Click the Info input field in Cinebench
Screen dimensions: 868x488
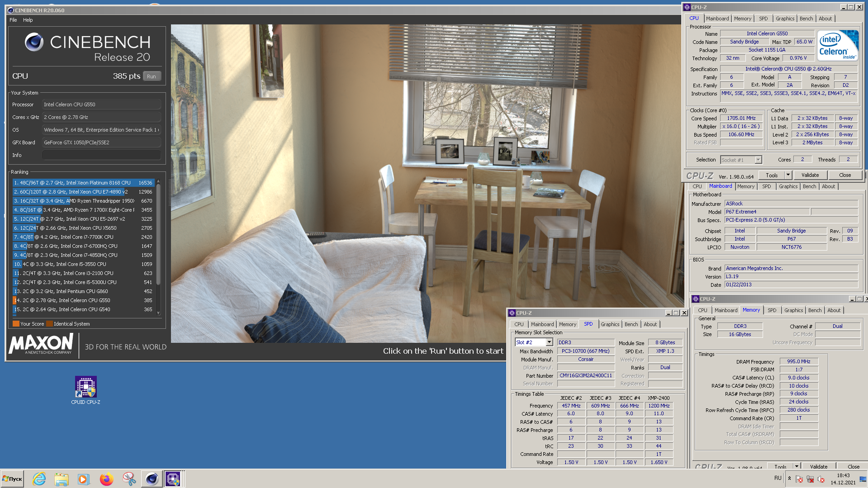[x=101, y=155]
